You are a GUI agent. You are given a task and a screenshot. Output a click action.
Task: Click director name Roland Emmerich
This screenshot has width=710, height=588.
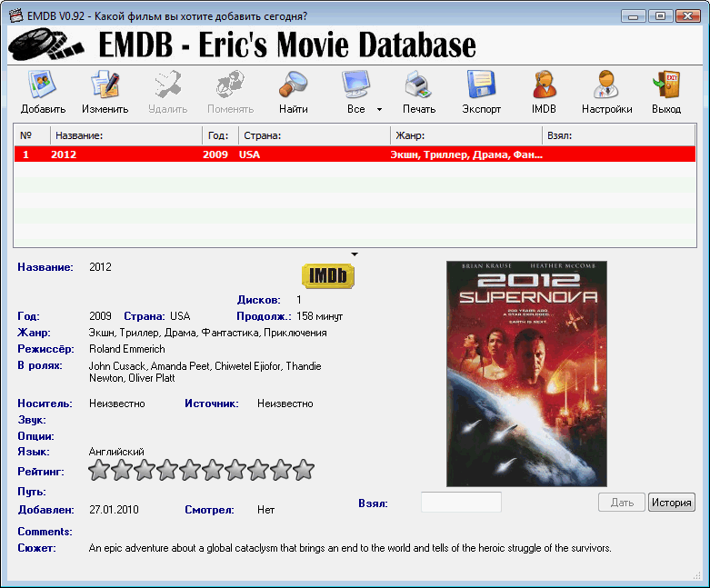tap(126, 349)
